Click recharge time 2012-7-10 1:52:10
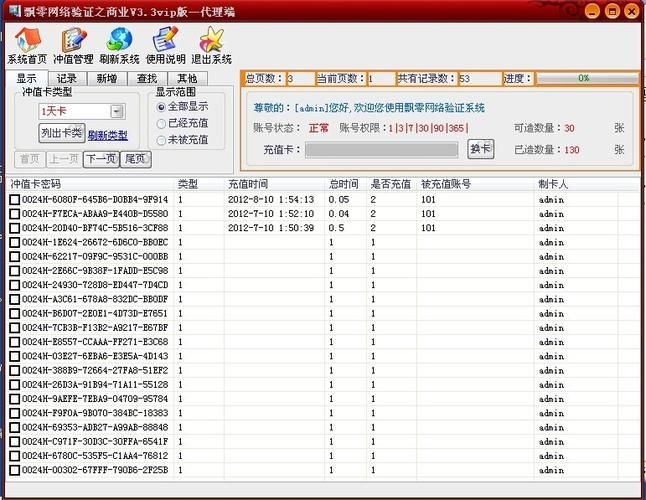Image resolution: width=646 pixels, height=500 pixels. click(x=271, y=214)
